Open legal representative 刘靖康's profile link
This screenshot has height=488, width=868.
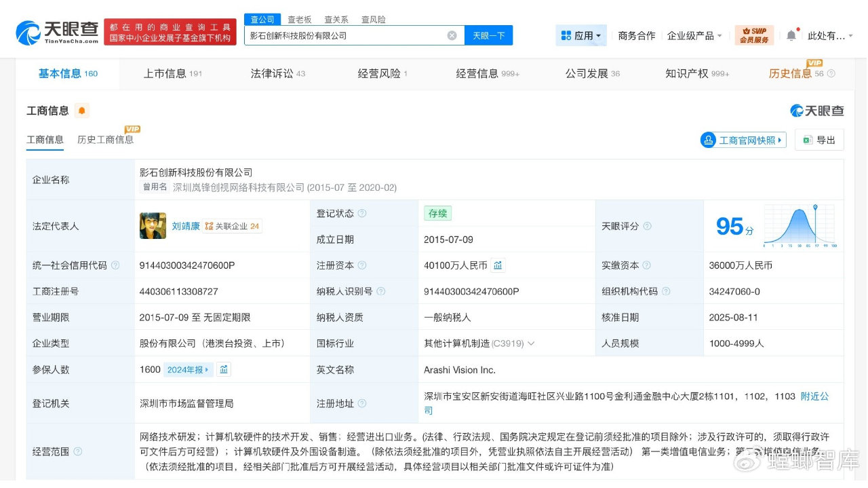[187, 226]
